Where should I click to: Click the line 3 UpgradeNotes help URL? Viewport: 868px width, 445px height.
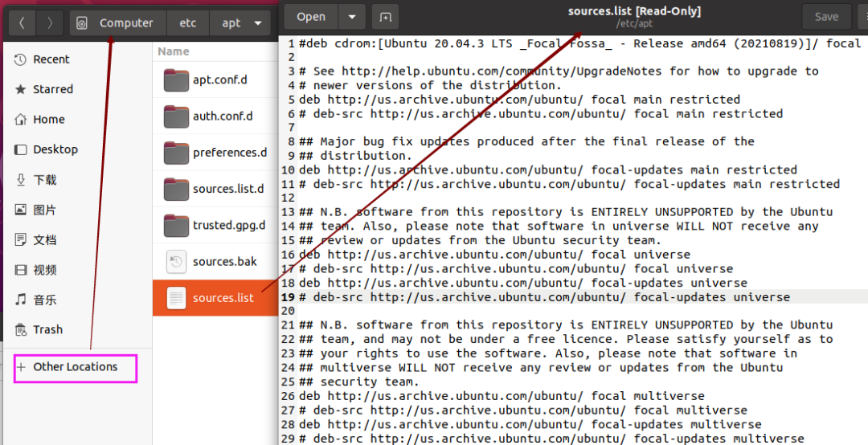(502, 71)
